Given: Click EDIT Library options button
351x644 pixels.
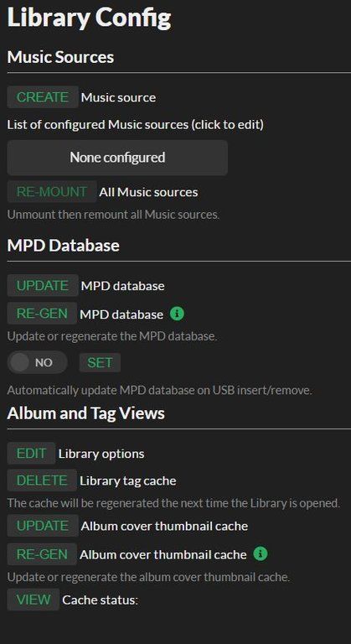Looking at the screenshot, I should pos(31,453).
